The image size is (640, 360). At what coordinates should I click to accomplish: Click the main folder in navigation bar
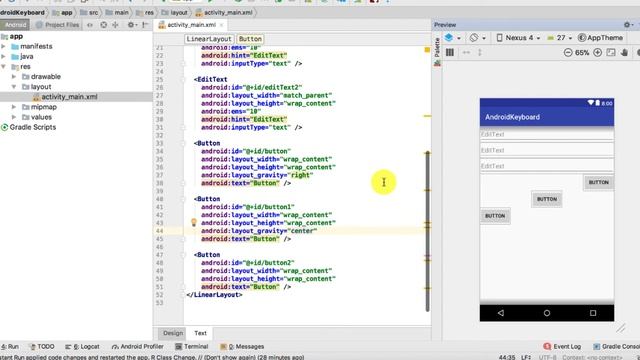pyautogui.click(x=117, y=13)
